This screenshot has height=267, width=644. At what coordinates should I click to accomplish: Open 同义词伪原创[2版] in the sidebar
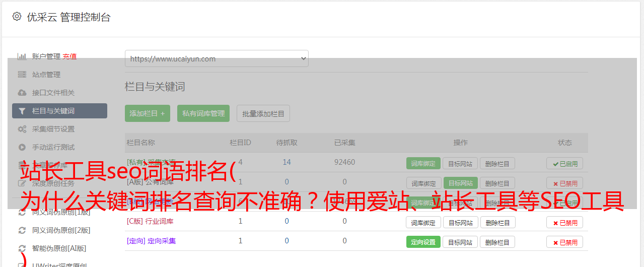(x=61, y=230)
